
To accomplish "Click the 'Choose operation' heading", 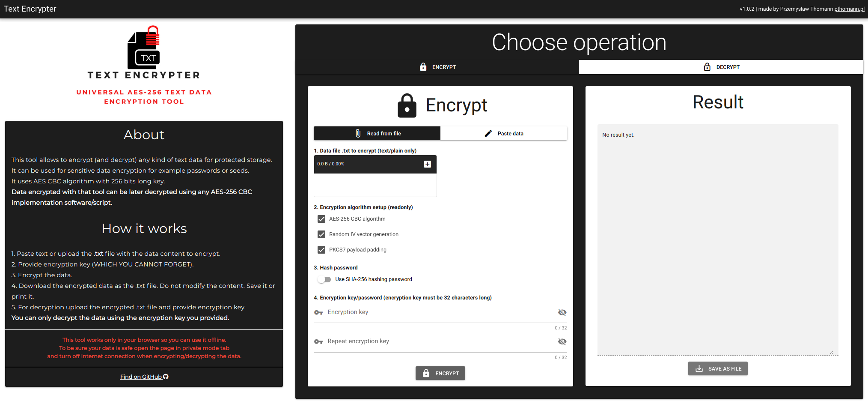I will coord(579,42).
